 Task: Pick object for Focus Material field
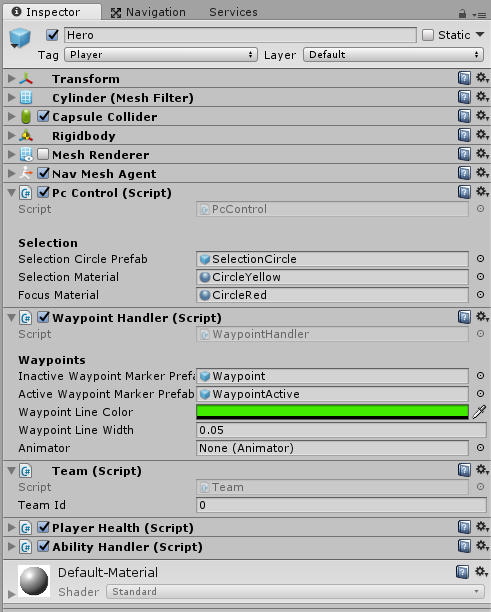pos(480,294)
